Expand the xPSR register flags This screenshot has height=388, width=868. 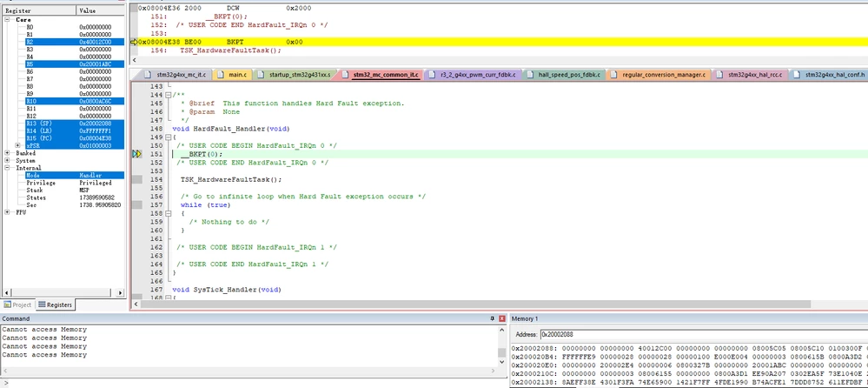(17, 145)
